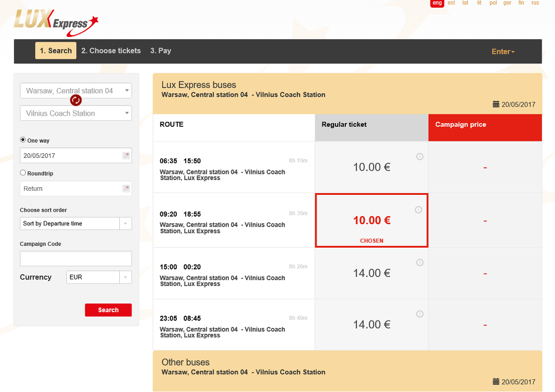This screenshot has height=392, width=555.
Task: Click the 8h 40m duration label
Action: 298,318
